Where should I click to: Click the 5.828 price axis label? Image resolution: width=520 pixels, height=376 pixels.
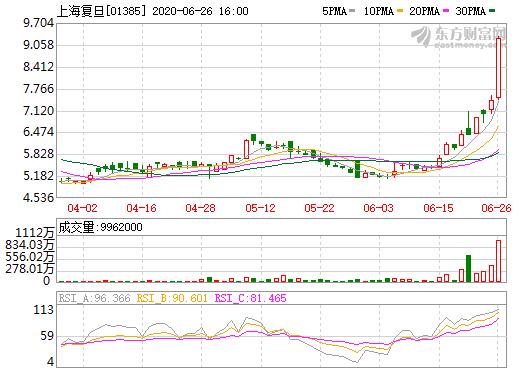[x=38, y=154]
